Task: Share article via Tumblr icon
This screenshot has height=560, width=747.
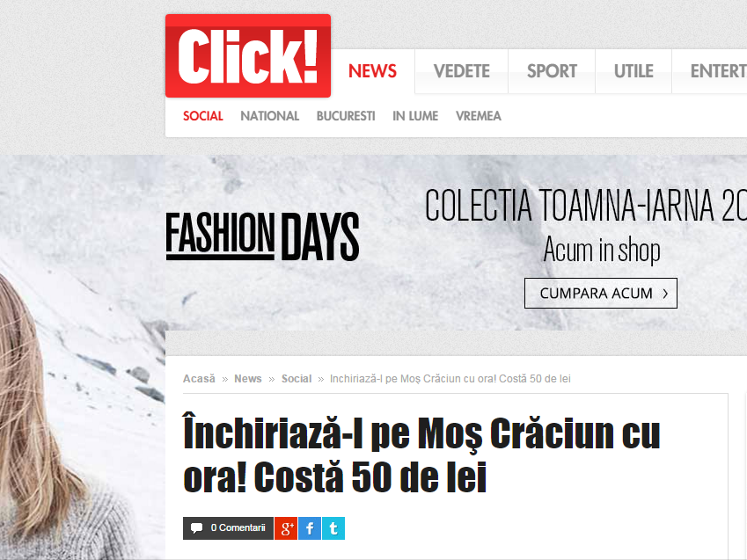Action: (x=333, y=528)
